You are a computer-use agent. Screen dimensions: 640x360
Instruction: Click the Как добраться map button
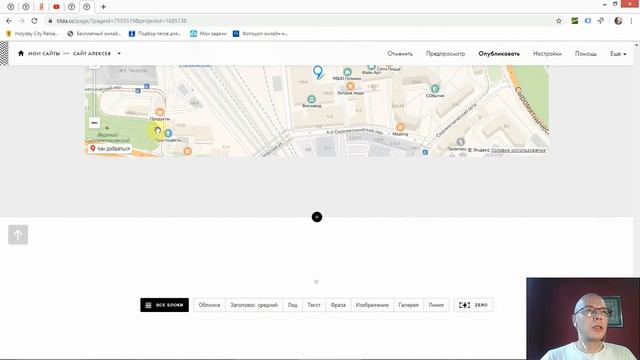pyautogui.click(x=109, y=149)
